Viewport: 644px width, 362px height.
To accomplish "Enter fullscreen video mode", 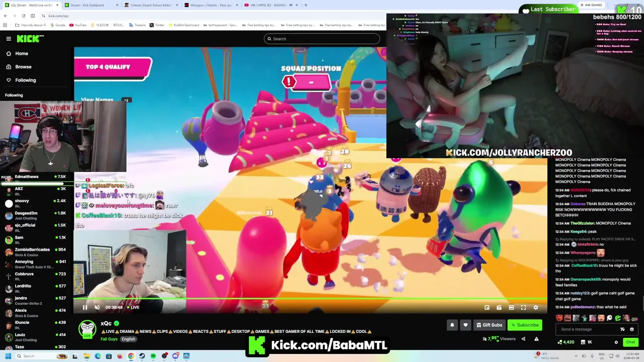I will coord(523,307).
